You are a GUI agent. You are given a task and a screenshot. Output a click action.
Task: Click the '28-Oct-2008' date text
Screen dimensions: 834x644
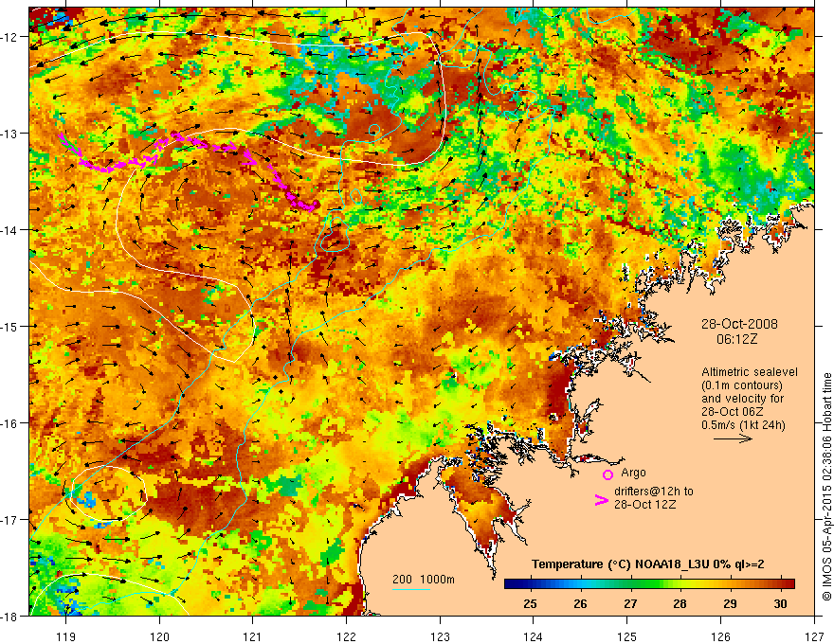pos(739,324)
